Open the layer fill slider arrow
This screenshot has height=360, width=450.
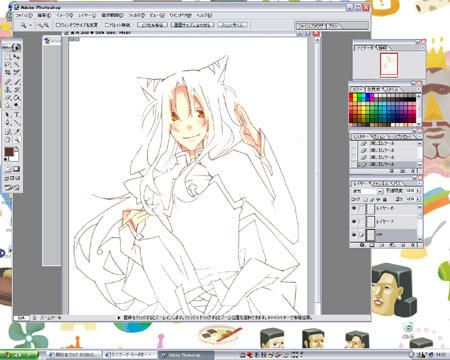coord(418,199)
